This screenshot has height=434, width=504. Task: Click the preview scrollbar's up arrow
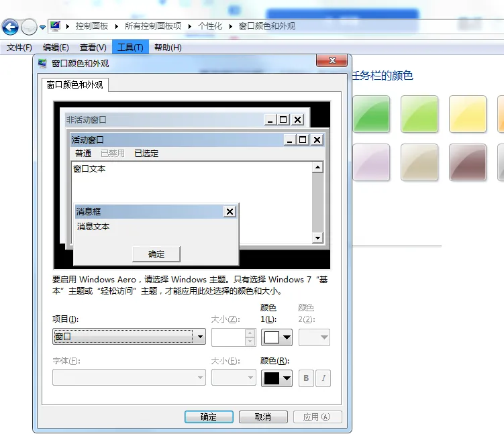[x=318, y=168]
